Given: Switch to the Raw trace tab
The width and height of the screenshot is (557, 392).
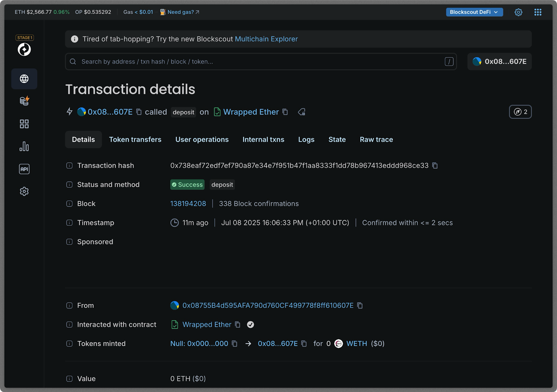Looking at the screenshot, I should 376,139.
